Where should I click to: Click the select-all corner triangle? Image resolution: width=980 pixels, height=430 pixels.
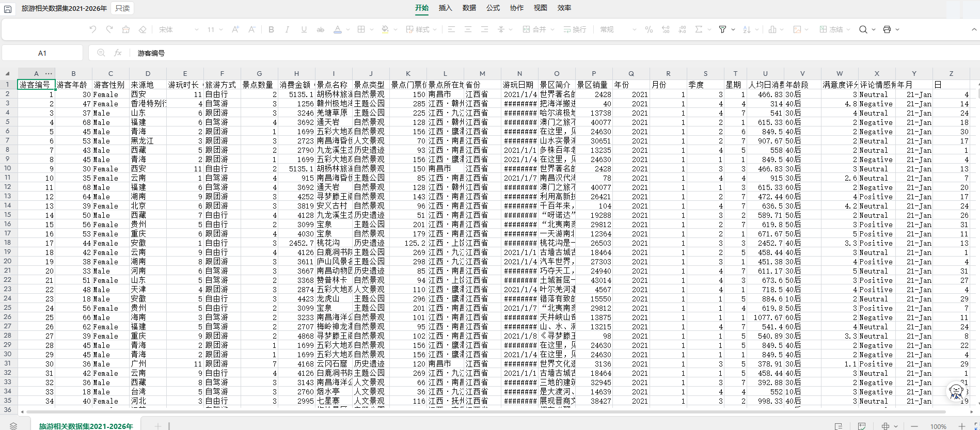click(7, 74)
